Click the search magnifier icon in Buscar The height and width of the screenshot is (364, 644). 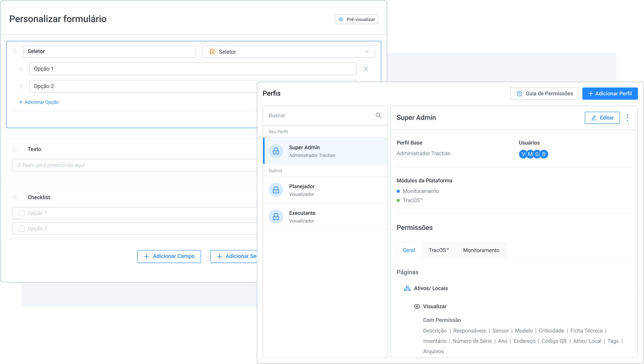click(378, 116)
